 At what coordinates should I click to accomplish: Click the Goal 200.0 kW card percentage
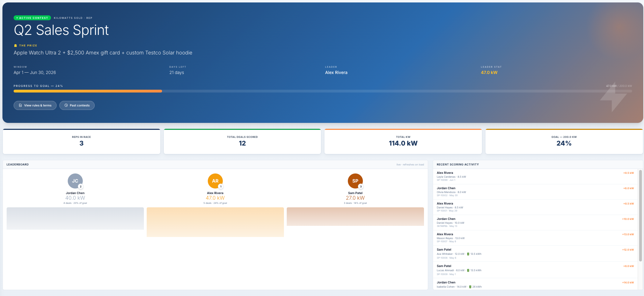pos(564,143)
